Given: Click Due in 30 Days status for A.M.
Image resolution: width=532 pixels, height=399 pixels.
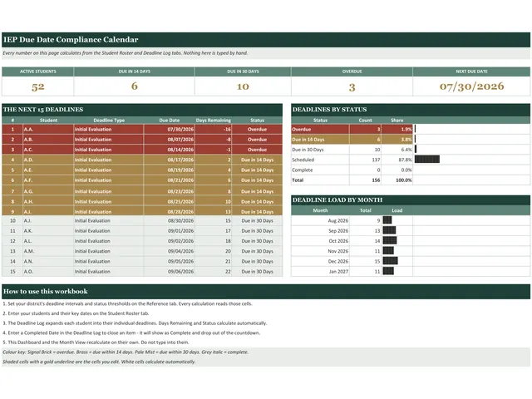Looking at the screenshot, I should pyautogui.click(x=257, y=251).
